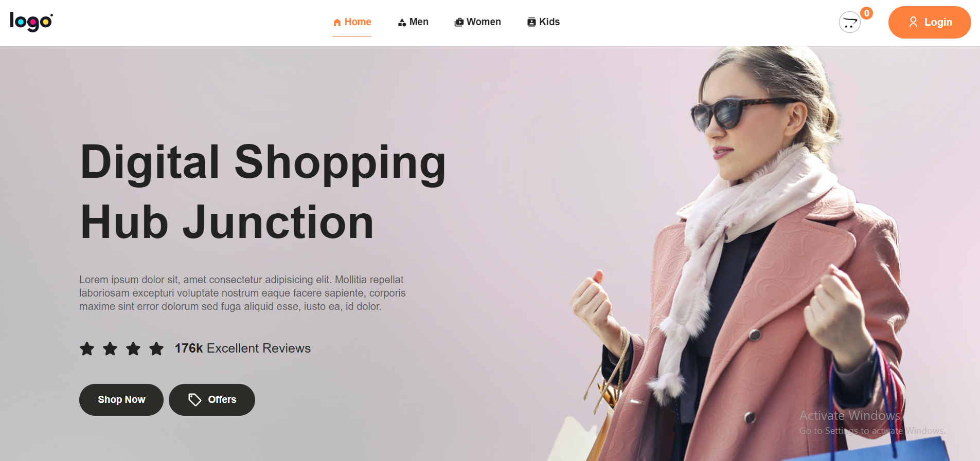Click the icon beside Kids
The image size is (980, 461).
click(x=531, y=23)
